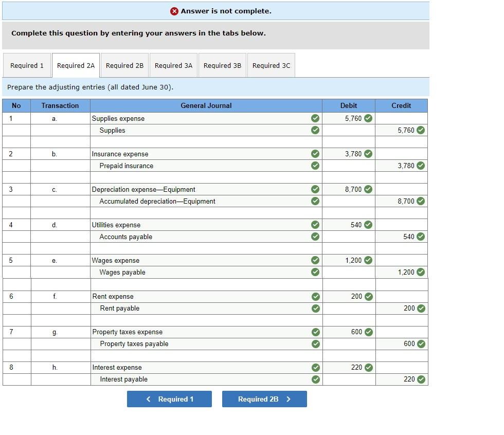Click the Insurance expense account cell
504x435 pixels.
pyautogui.click(x=206, y=154)
